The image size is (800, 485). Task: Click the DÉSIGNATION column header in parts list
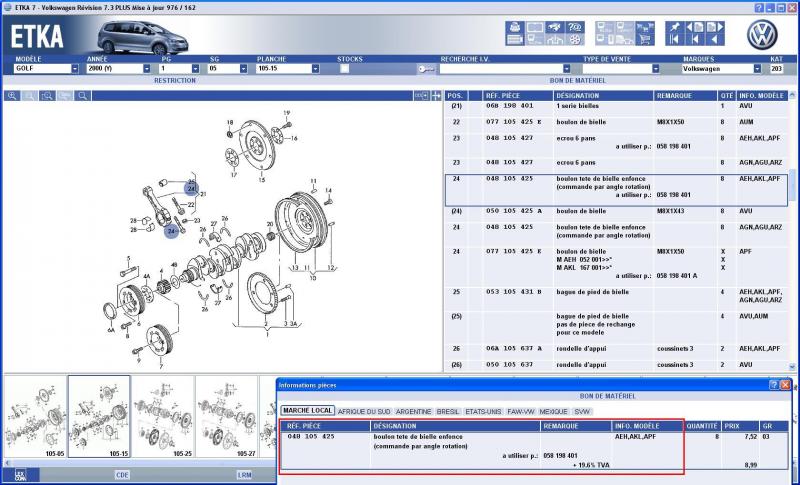603,96
